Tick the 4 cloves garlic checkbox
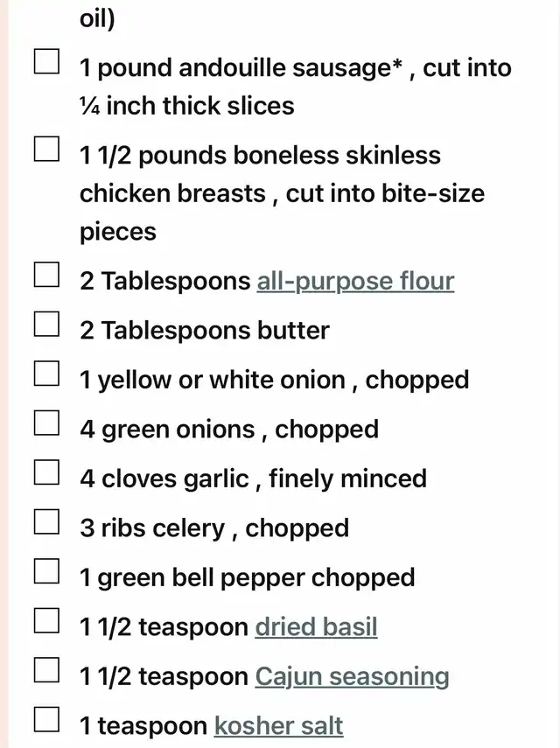The width and height of the screenshot is (560, 748). tap(46, 474)
